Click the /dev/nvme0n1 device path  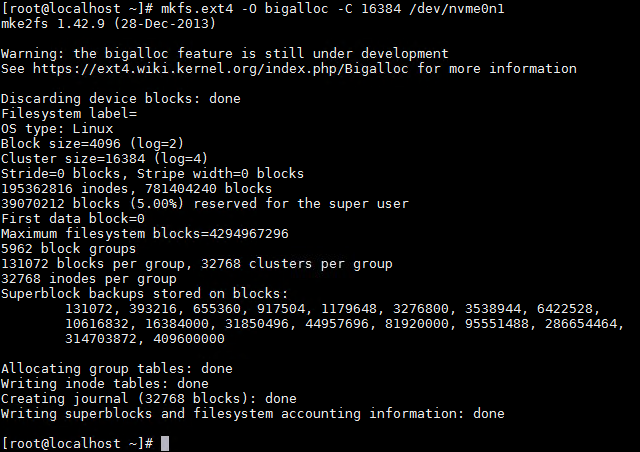pyautogui.click(x=457, y=8)
